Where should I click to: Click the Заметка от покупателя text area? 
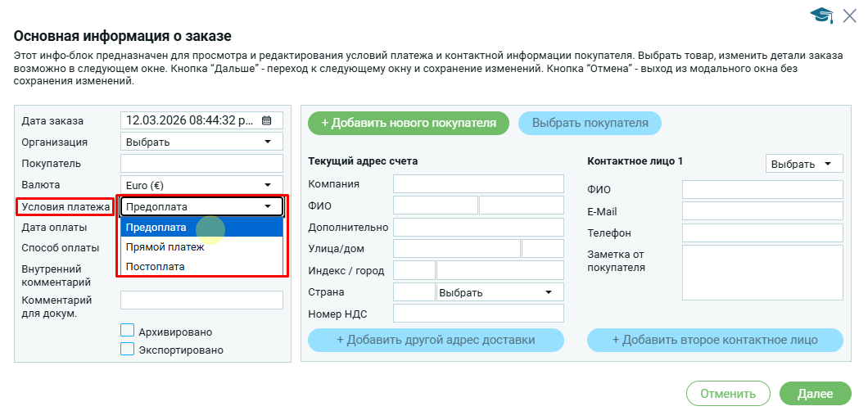pos(762,273)
